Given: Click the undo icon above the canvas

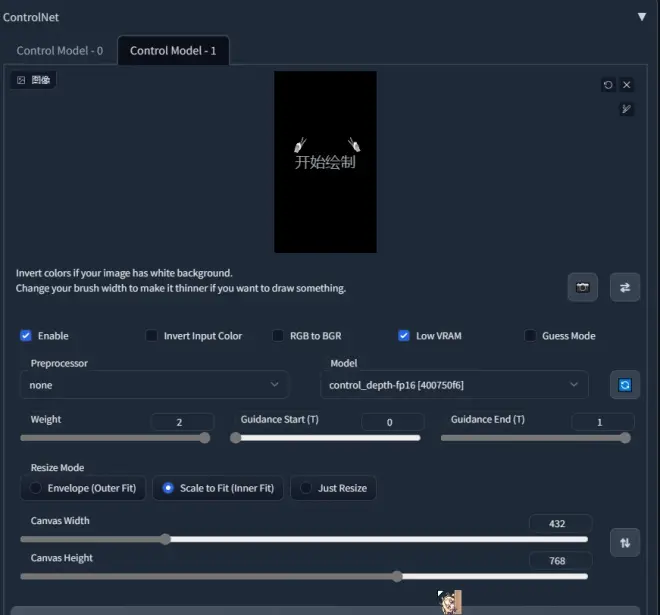Looking at the screenshot, I should coord(608,85).
